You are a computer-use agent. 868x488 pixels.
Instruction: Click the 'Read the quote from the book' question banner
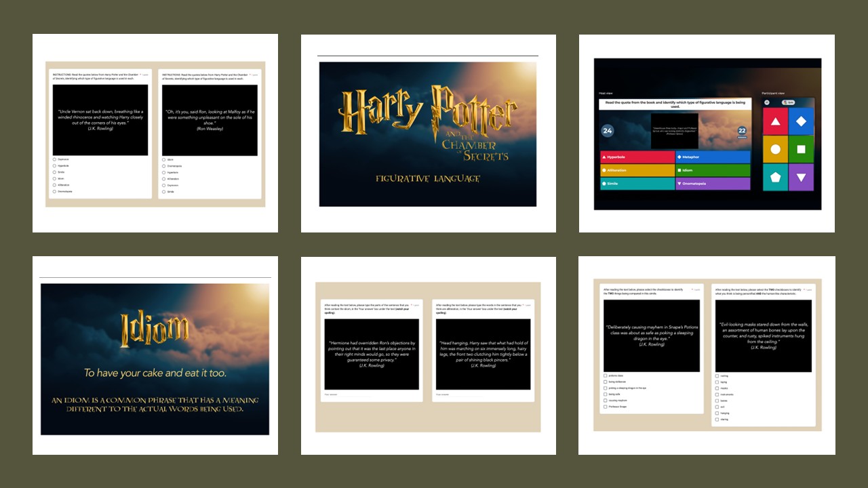click(675, 104)
